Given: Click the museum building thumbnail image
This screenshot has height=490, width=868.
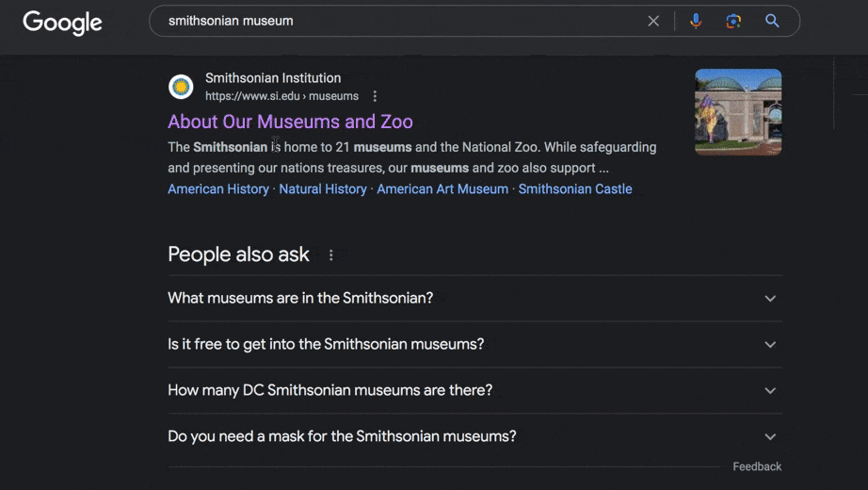Looking at the screenshot, I should click(738, 112).
